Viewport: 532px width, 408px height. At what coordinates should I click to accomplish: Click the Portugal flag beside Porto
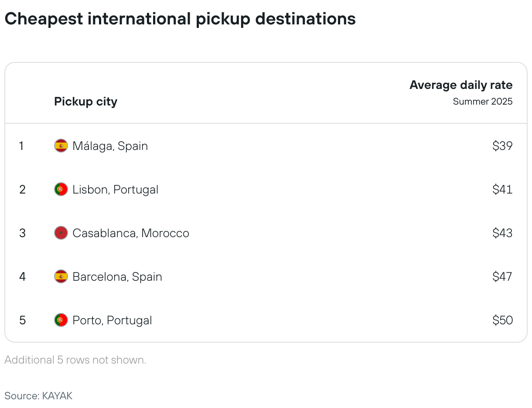[61, 320]
